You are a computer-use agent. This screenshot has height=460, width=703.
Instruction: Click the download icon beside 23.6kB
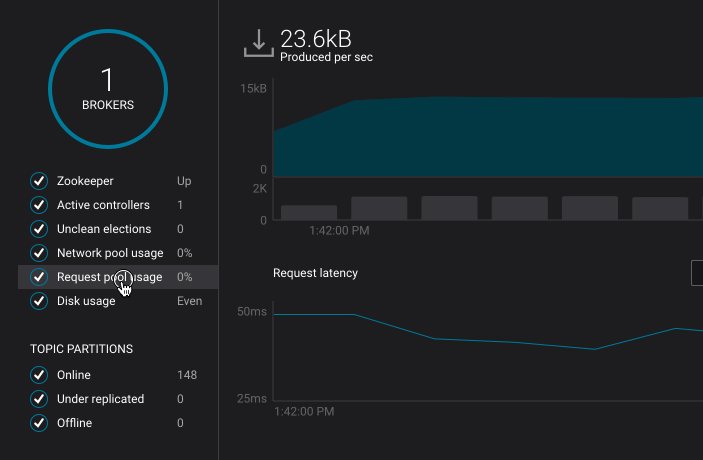pyautogui.click(x=259, y=44)
